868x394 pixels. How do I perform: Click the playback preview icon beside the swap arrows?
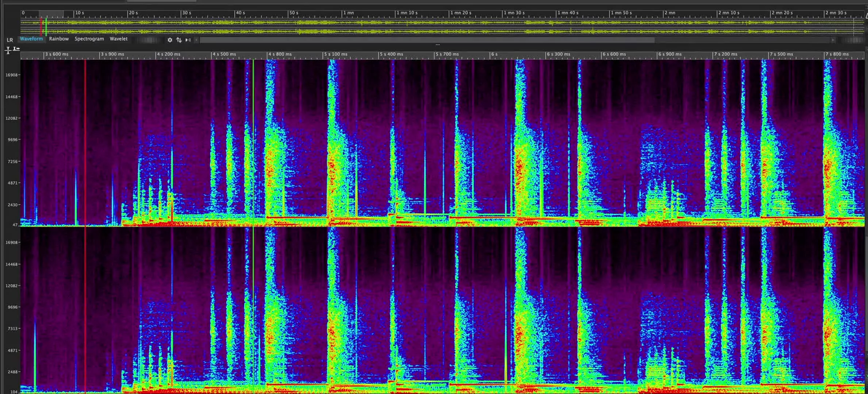coord(188,40)
